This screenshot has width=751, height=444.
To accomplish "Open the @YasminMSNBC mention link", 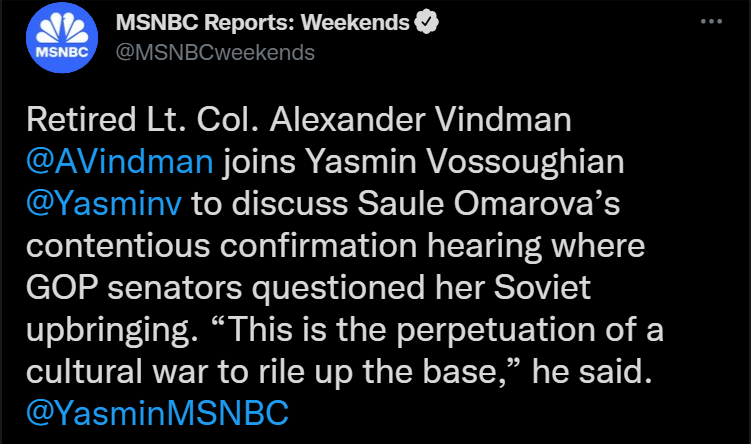I will (158, 413).
